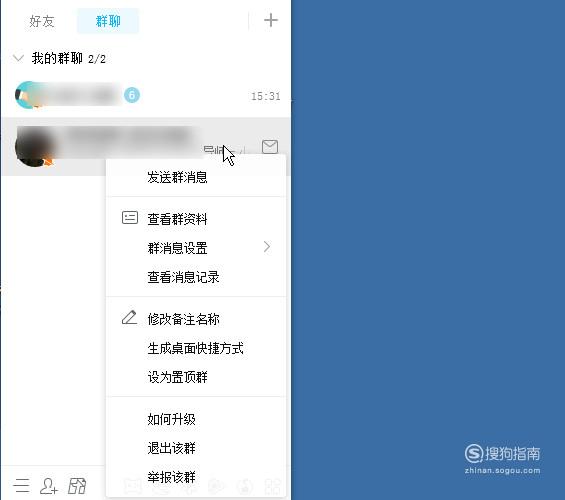Toggle 设为置顶群 for this group
This screenshot has width=565, height=500.
pyautogui.click(x=177, y=377)
